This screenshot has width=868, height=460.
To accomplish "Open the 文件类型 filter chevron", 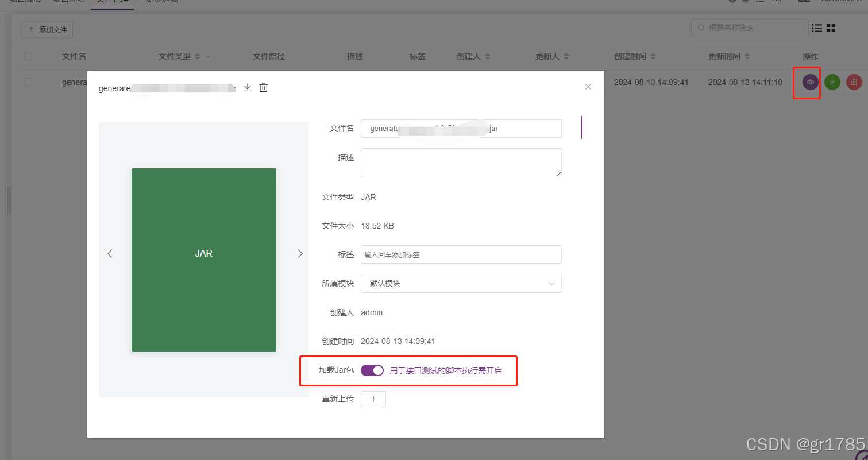I will point(208,56).
